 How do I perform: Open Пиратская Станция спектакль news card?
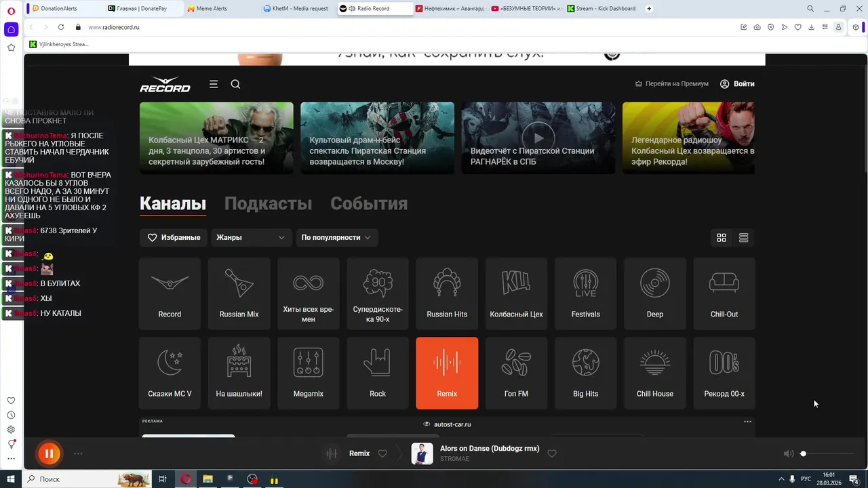pyautogui.click(x=377, y=138)
